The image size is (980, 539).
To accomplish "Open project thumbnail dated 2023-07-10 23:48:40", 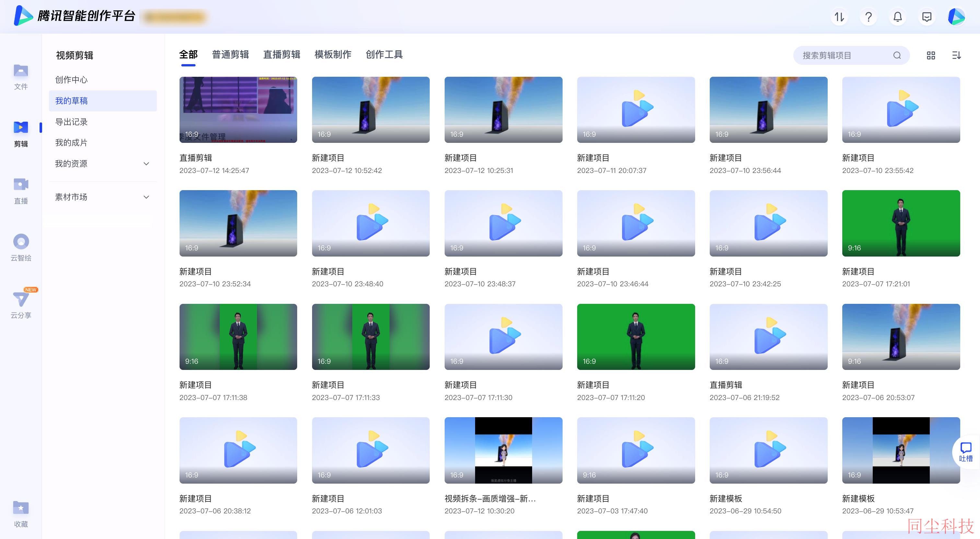I will [x=370, y=223].
